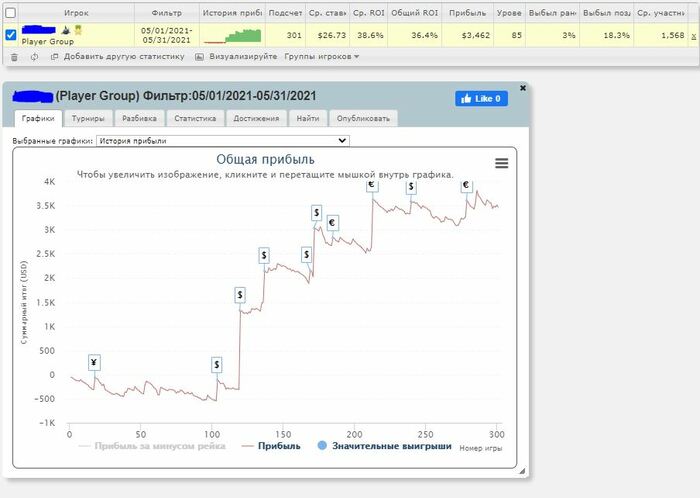Screen dimensions: 700x498
Task: Click the ship icon next to player name
Action: coord(66,30)
